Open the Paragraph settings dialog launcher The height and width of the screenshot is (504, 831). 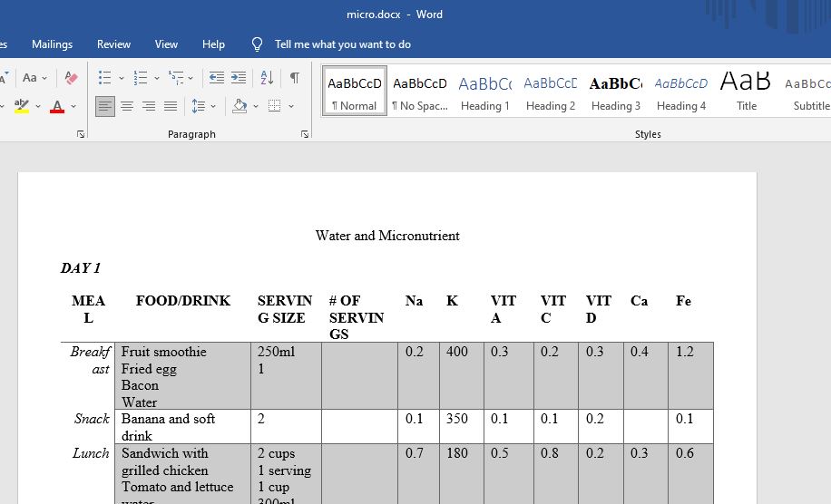click(305, 134)
